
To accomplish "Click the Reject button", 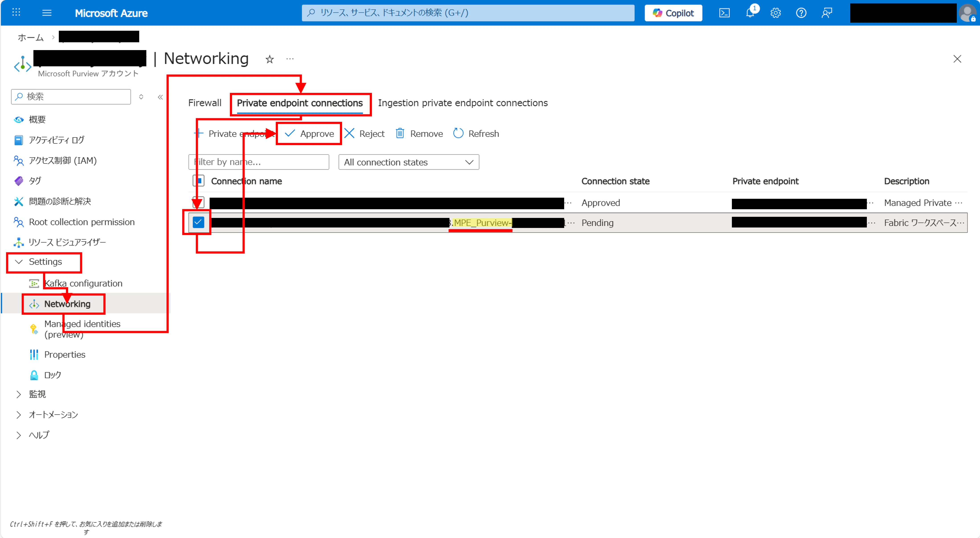I will pos(364,134).
